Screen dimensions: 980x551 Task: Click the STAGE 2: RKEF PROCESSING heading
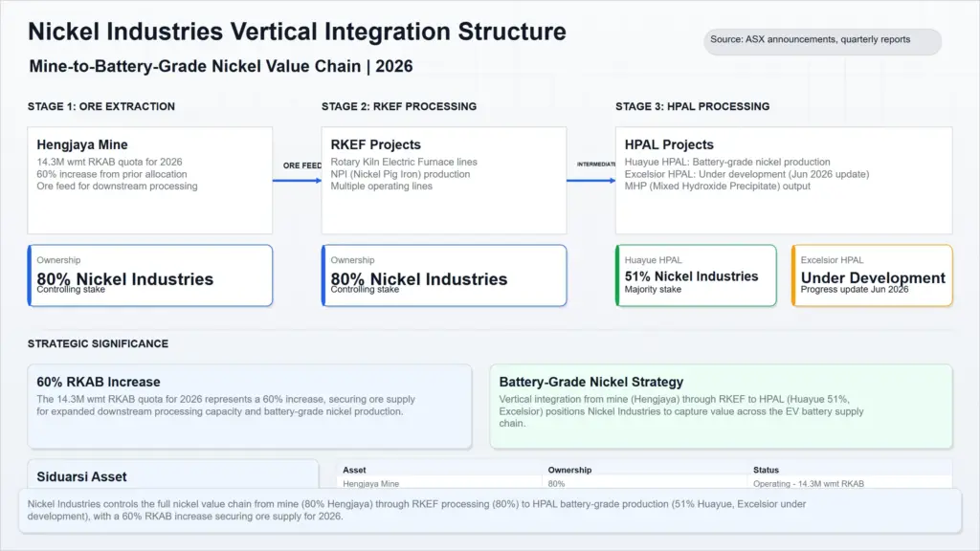(x=399, y=106)
